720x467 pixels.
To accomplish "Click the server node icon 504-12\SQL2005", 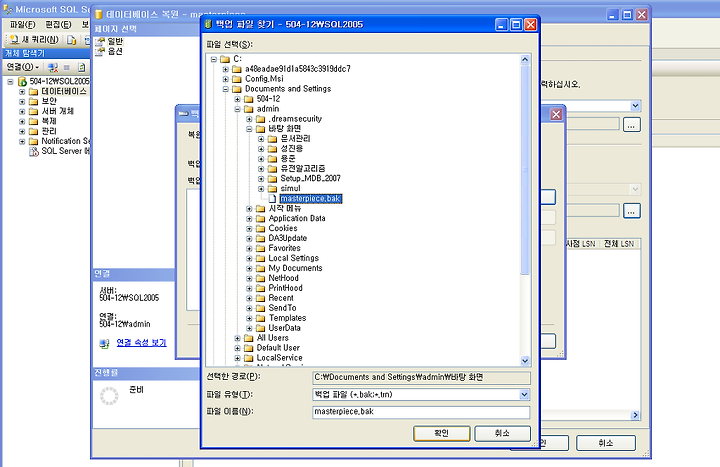I will coord(22,82).
